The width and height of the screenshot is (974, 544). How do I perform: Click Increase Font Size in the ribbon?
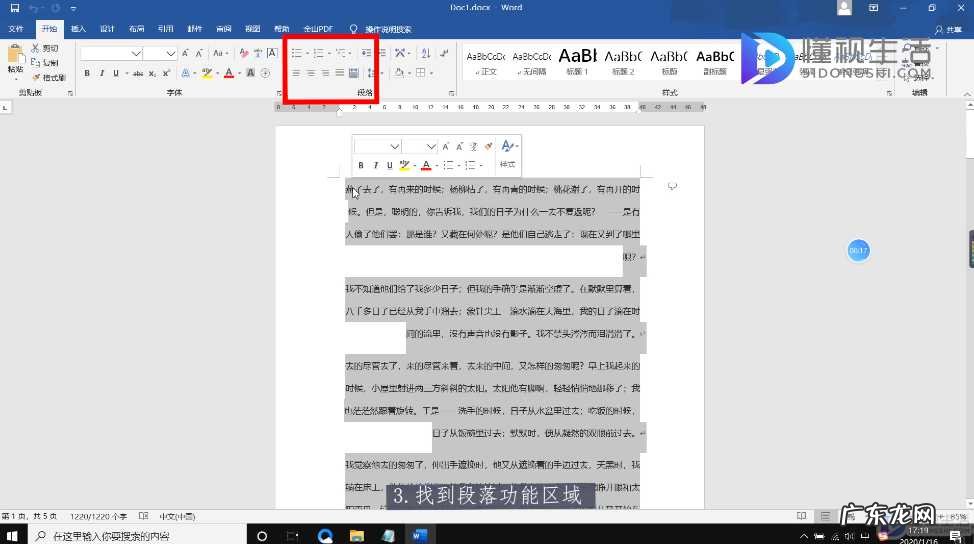(185, 53)
